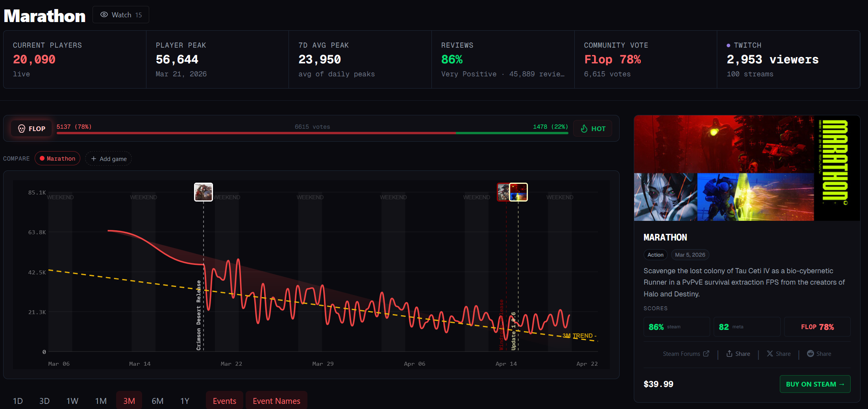
Task: Open the Steam Forums link
Action: pos(686,353)
